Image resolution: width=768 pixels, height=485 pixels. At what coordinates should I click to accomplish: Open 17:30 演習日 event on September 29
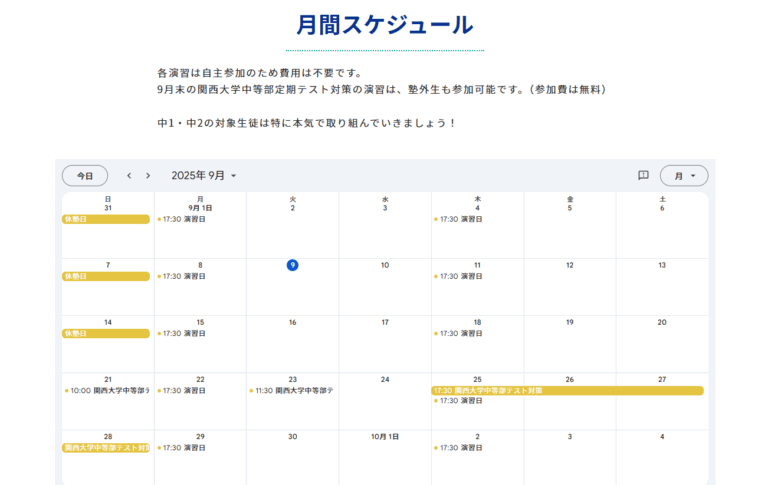pyautogui.click(x=181, y=448)
